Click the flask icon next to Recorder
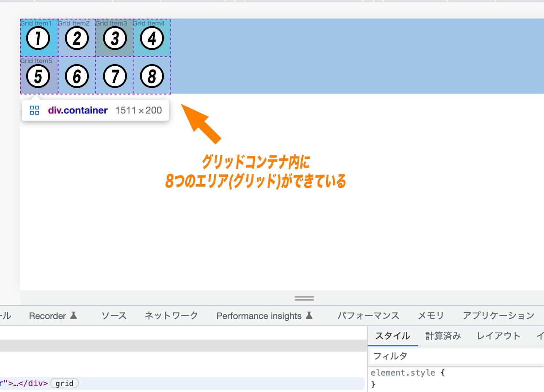The height and width of the screenshot is (392, 544). [74, 316]
